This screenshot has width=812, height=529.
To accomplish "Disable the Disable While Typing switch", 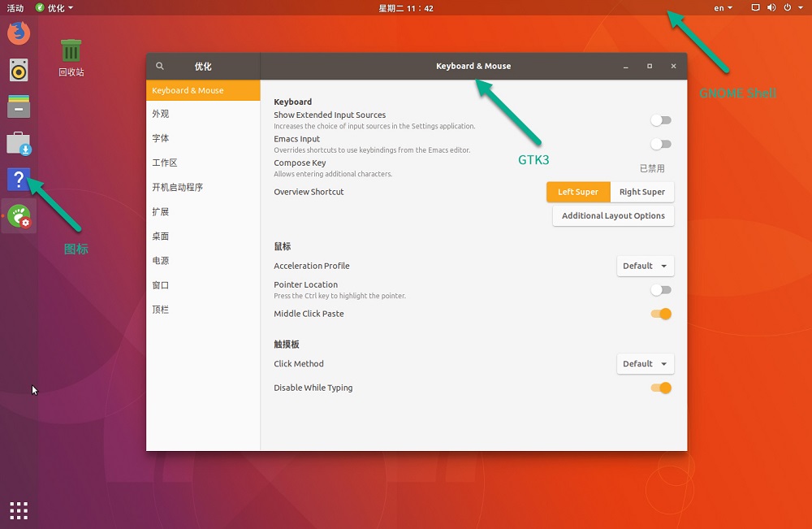I will pos(661,388).
